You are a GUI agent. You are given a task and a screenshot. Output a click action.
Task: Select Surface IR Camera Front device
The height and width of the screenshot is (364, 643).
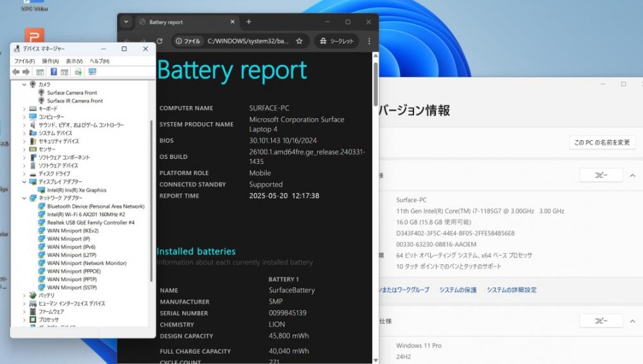point(75,101)
